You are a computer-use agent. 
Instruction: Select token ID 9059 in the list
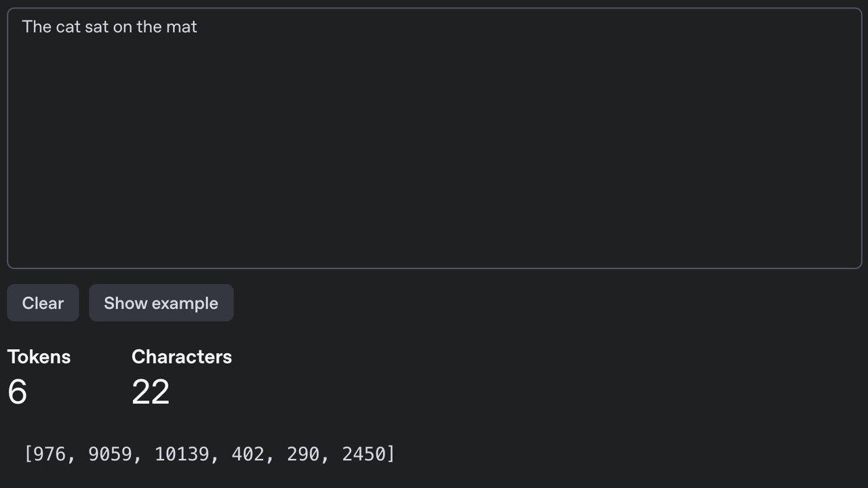110,454
